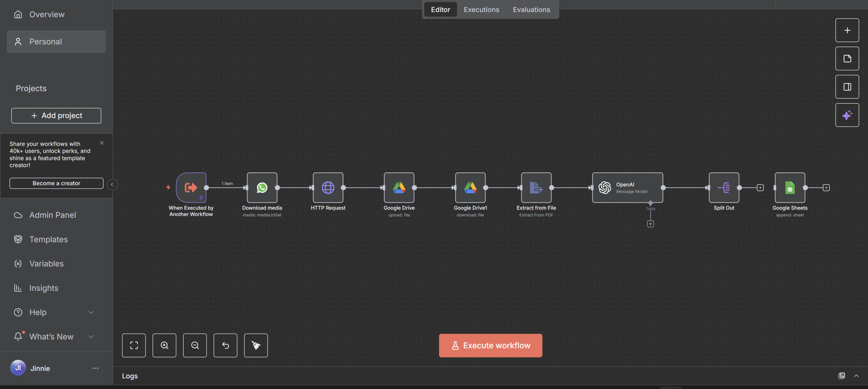Open the AI assistant sparkle button
The height and width of the screenshot is (389, 868).
tap(847, 115)
